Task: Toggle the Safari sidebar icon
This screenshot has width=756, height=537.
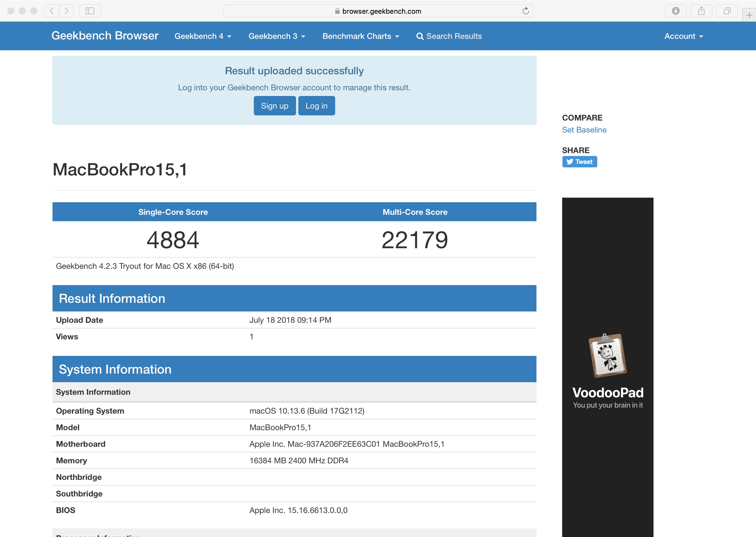Action: [90, 11]
